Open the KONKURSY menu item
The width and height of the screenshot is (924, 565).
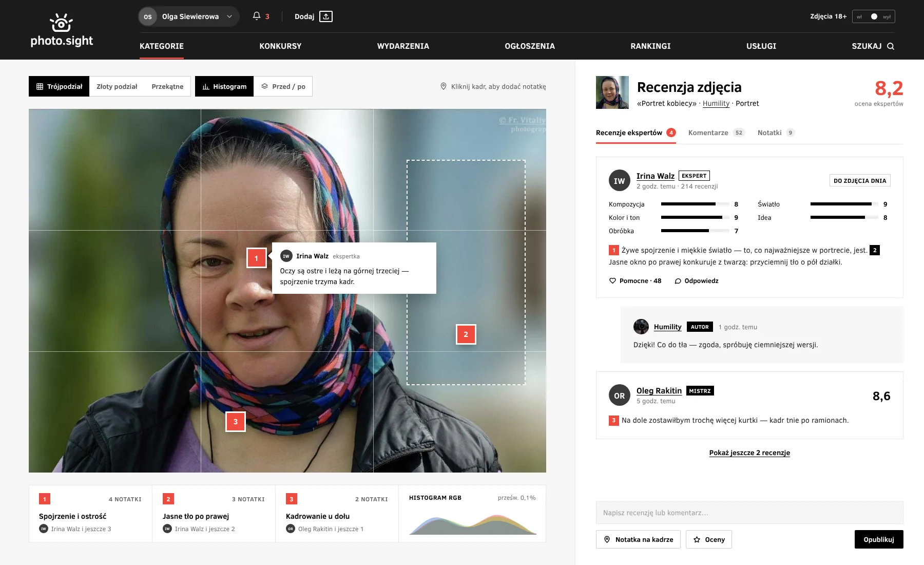click(280, 46)
